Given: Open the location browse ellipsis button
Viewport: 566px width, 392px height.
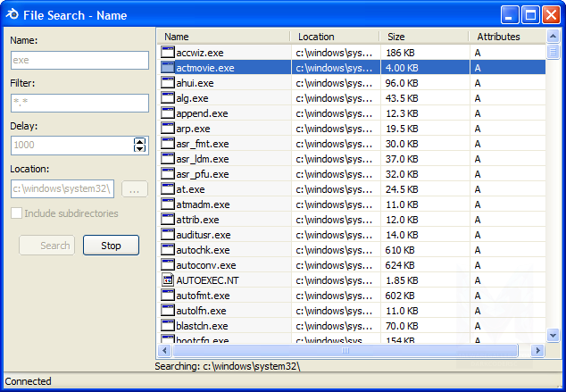Looking at the screenshot, I should tap(134, 189).
